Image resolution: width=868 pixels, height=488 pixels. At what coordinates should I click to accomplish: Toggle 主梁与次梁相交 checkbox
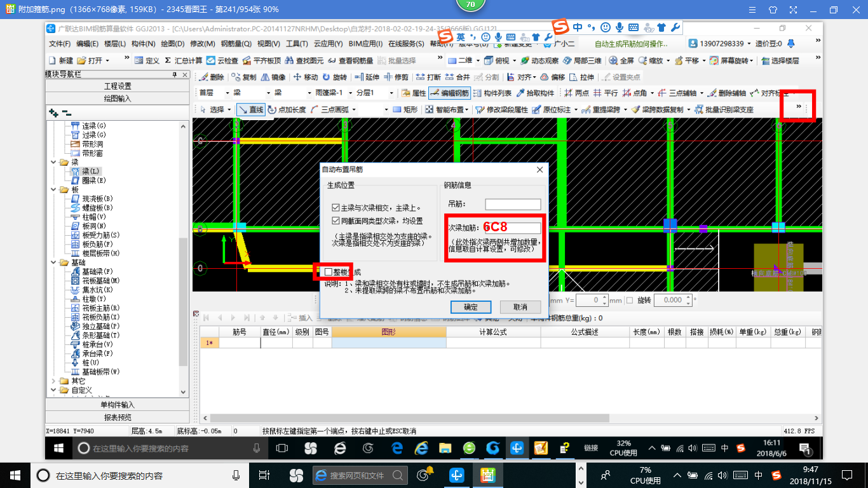(x=336, y=208)
